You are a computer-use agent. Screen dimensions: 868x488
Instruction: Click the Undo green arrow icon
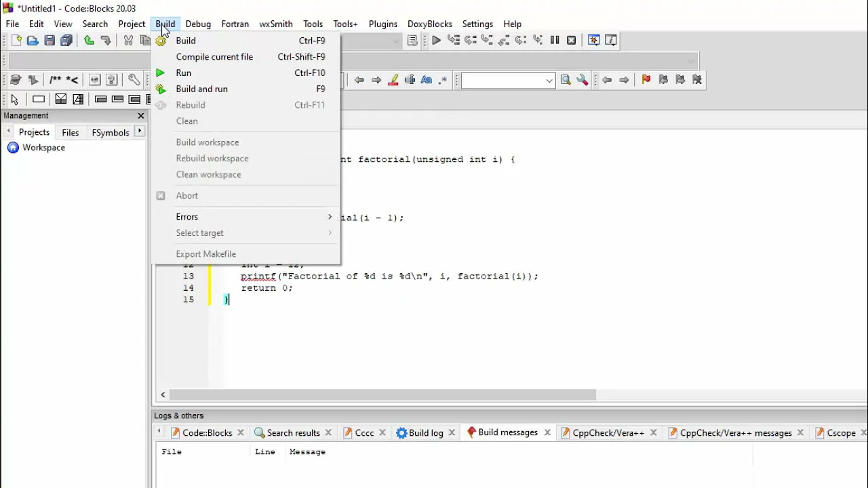[89, 41]
